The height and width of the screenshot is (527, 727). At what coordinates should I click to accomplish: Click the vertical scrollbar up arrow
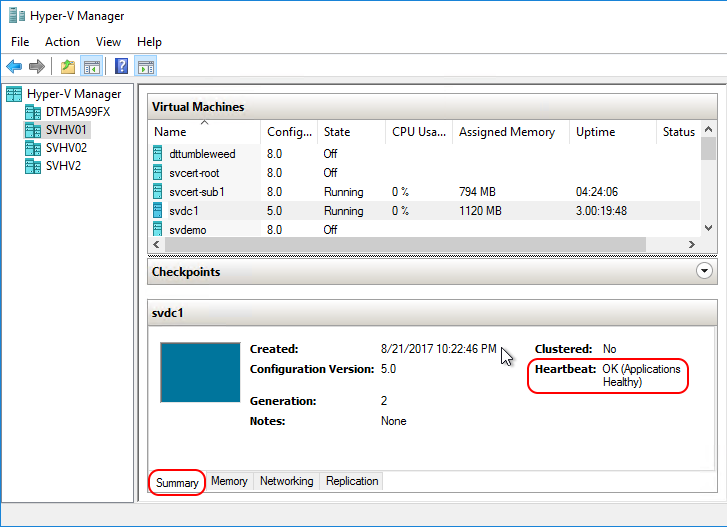point(708,129)
